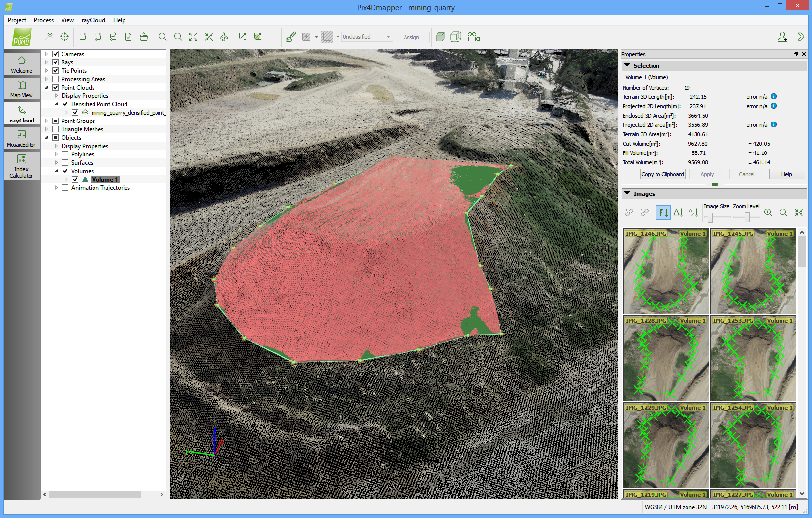The image size is (812, 518).
Task: Click info icon beside Terrain 3D Length error
Action: coord(774,97)
